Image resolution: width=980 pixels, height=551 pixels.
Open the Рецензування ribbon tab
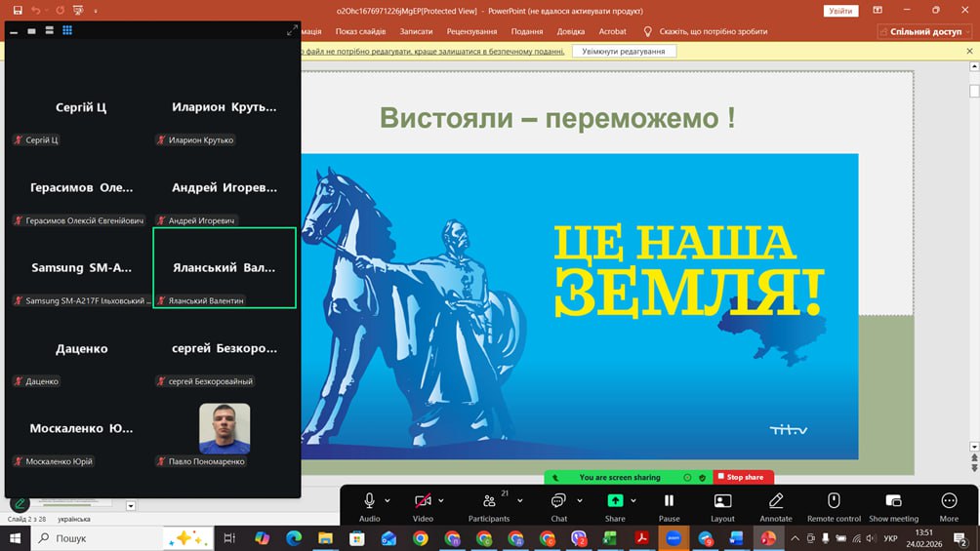pos(471,31)
